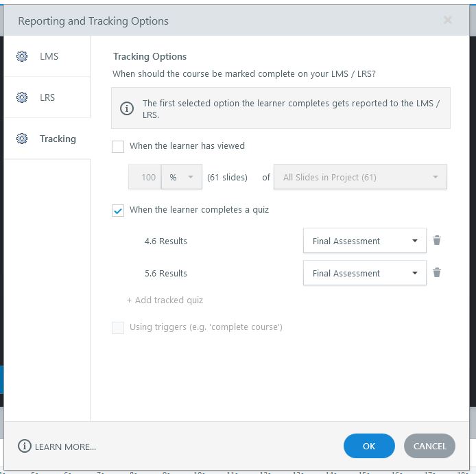Click the slides viewed percentage field

tap(145, 177)
